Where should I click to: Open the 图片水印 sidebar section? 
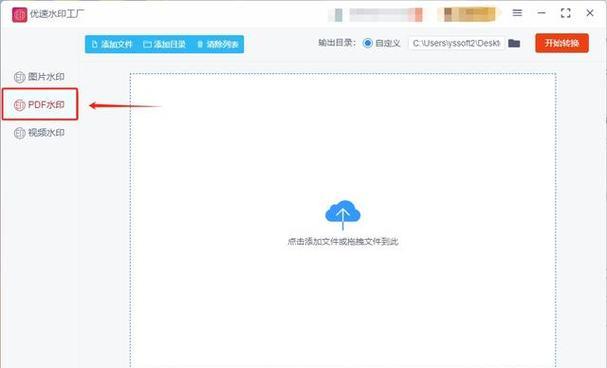click(39, 77)
